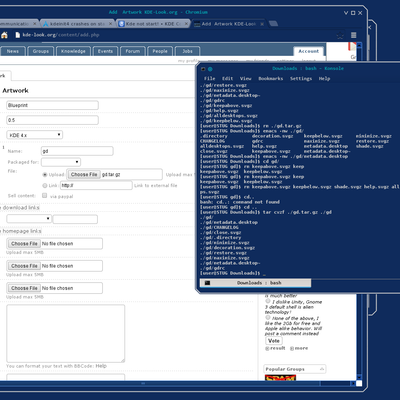Close the 'kdeinit4 crashes' tab
Viewport: 400px width, 400px height.
pos(111,24)
